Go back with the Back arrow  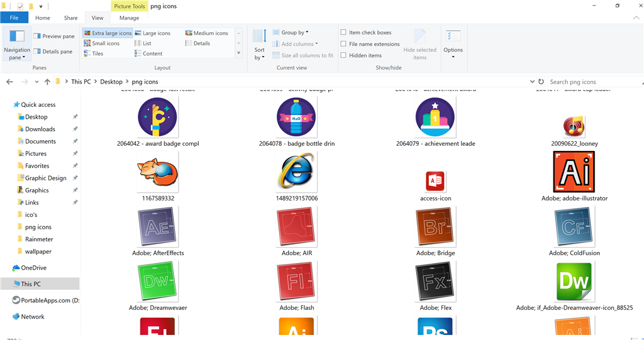10,82
